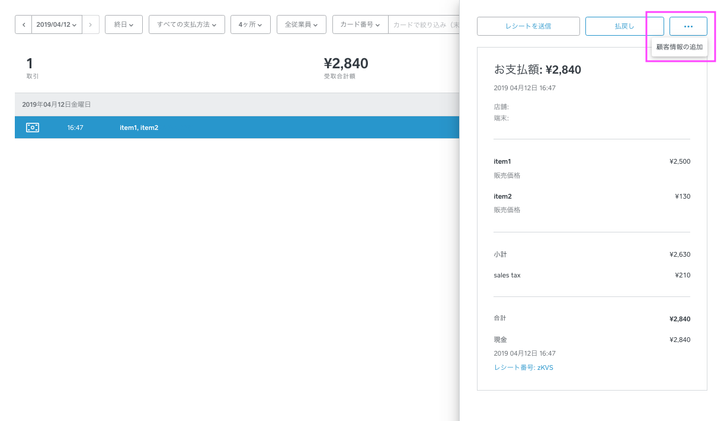
Task: Open the カード番号 search type dropdown
Action: click(x=360, y=24)
